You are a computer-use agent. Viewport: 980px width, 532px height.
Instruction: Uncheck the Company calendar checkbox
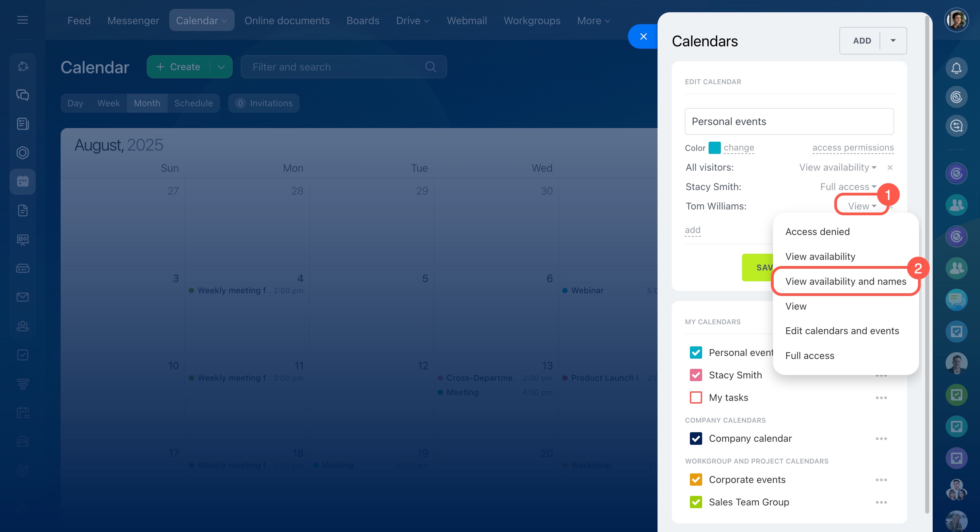point(695,438)
